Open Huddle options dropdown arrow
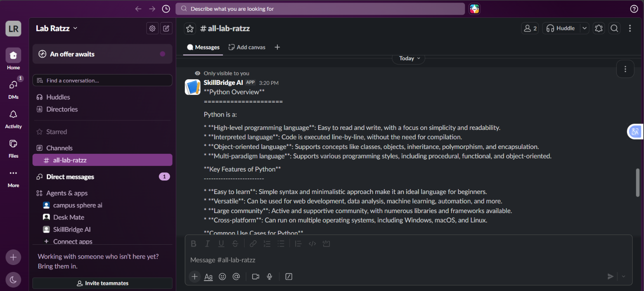Image resolution: width=644 pixels, height=291 pixels. coord(585,29)
